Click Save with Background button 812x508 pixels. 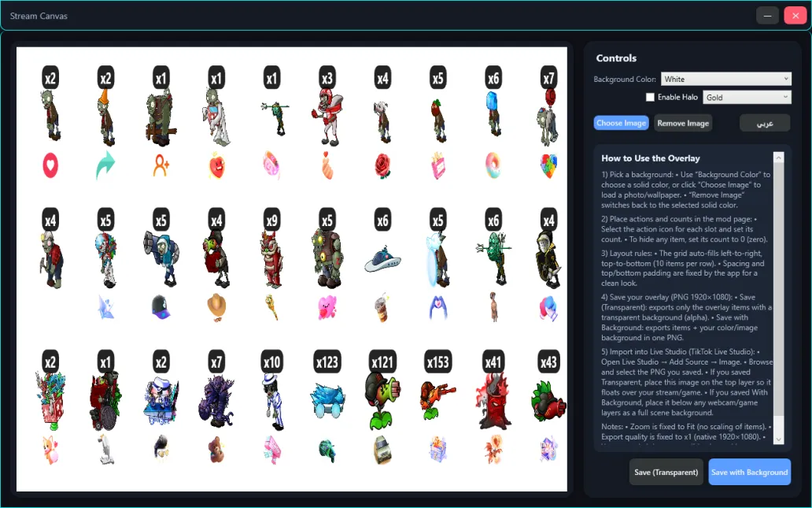tap(749, 473)
